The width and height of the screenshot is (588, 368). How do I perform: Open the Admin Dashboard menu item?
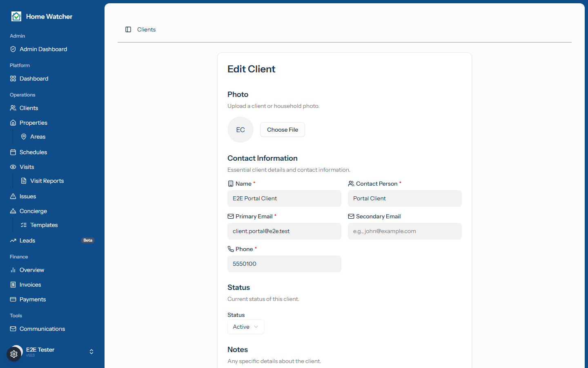click(x=52, y=49)
